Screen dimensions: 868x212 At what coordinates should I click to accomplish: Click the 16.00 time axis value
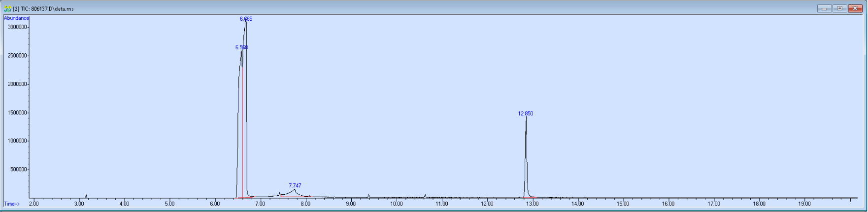pyautogui.click(x=668, y=204)
